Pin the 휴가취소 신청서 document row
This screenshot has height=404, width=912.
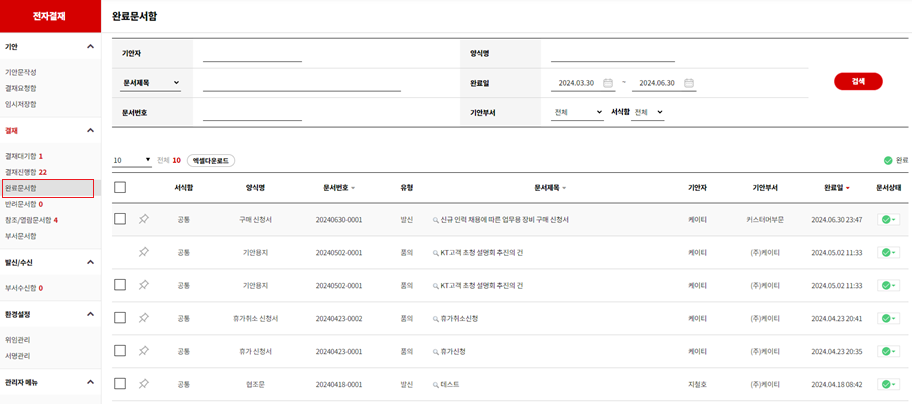click(x=144, y=318)
